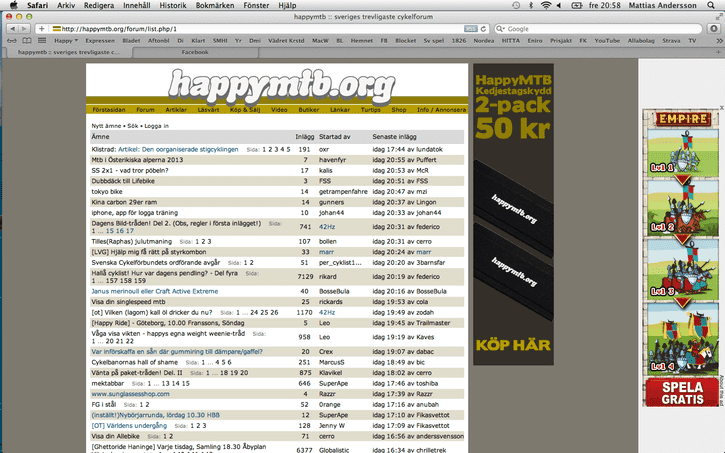Go back with Safari back arrow

(x=12, y=29)
